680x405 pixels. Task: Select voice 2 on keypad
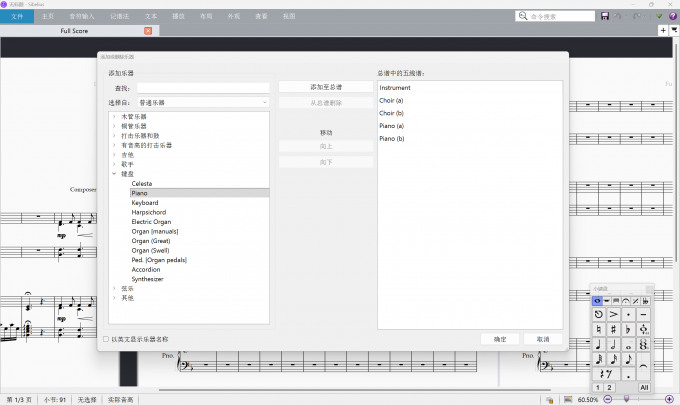coord(611,387)
